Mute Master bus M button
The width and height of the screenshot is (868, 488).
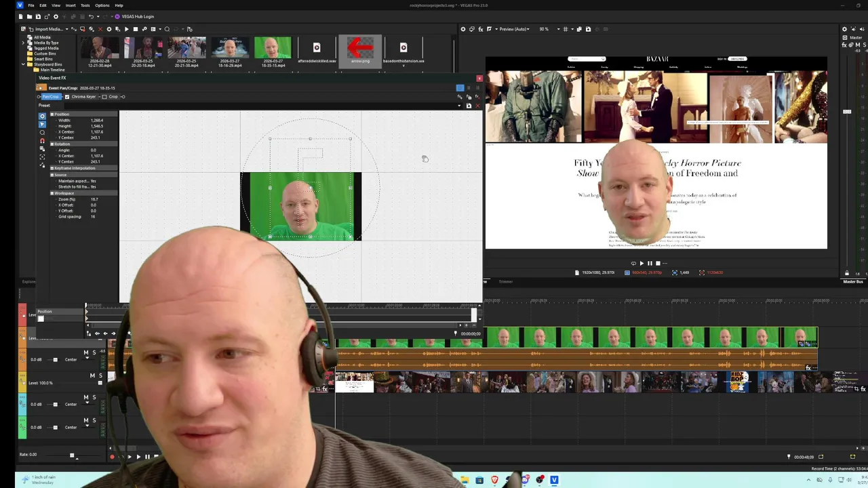pos(858,45)
